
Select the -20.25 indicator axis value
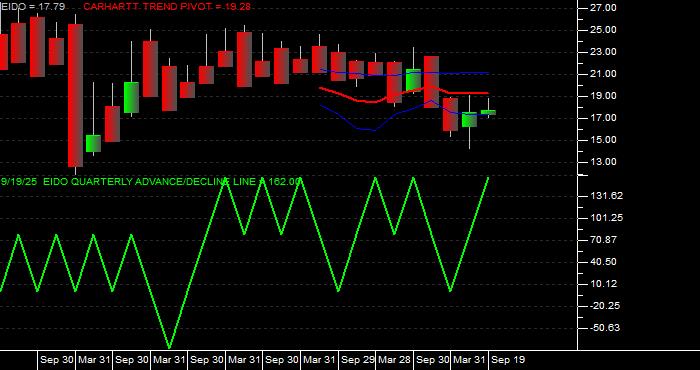(x=604, y=306)
